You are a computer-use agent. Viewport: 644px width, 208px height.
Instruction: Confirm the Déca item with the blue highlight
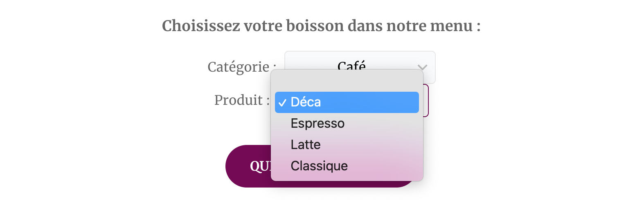pos(347,102)
